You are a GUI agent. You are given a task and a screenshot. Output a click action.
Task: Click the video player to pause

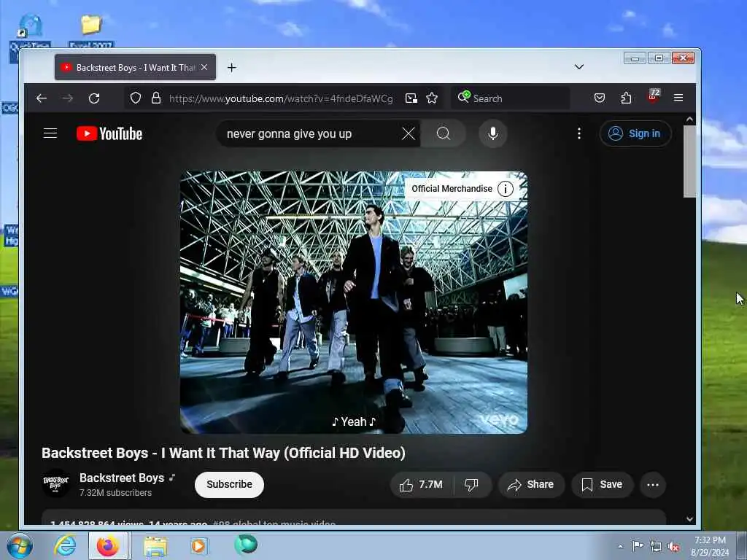tap(354, 303)
